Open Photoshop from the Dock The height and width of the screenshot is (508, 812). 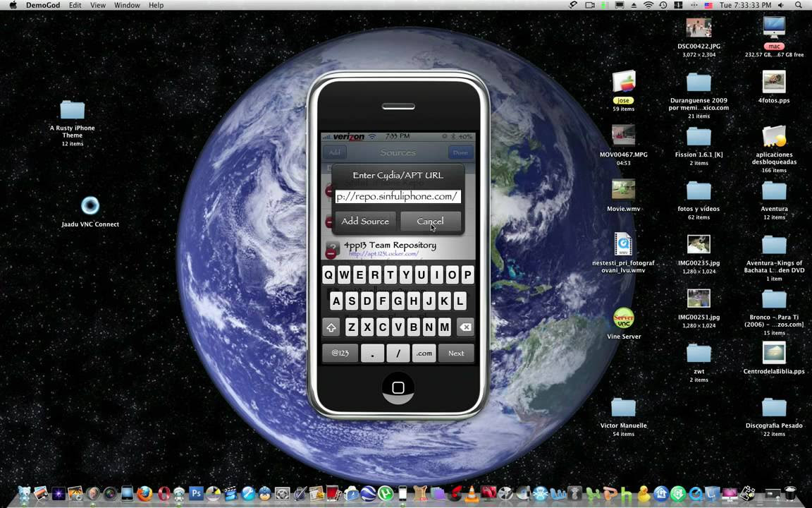click(196, 493)
